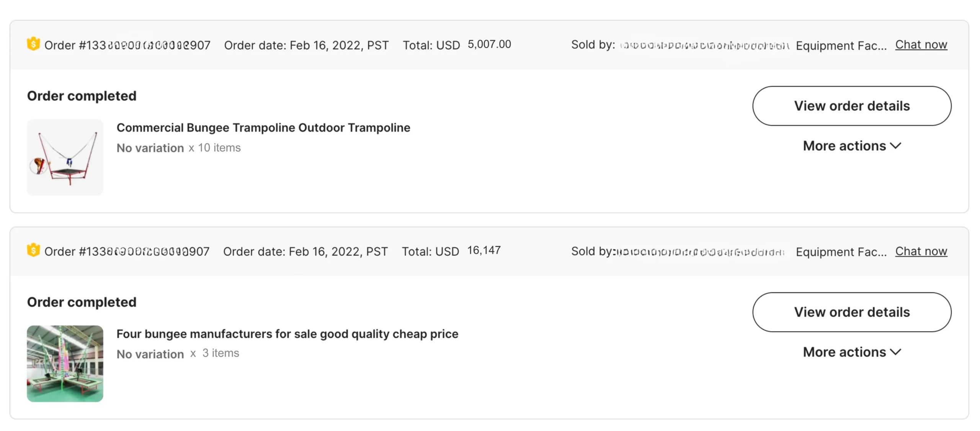Open Chat now for the 5,007.00 order seller
The image size is (980, 431).
[x=921, y=45]
